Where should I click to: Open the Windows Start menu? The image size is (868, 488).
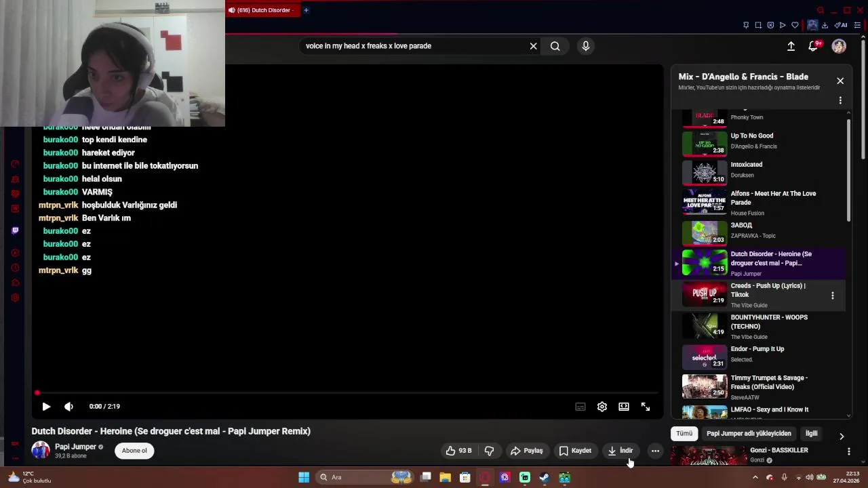point(304,477)
